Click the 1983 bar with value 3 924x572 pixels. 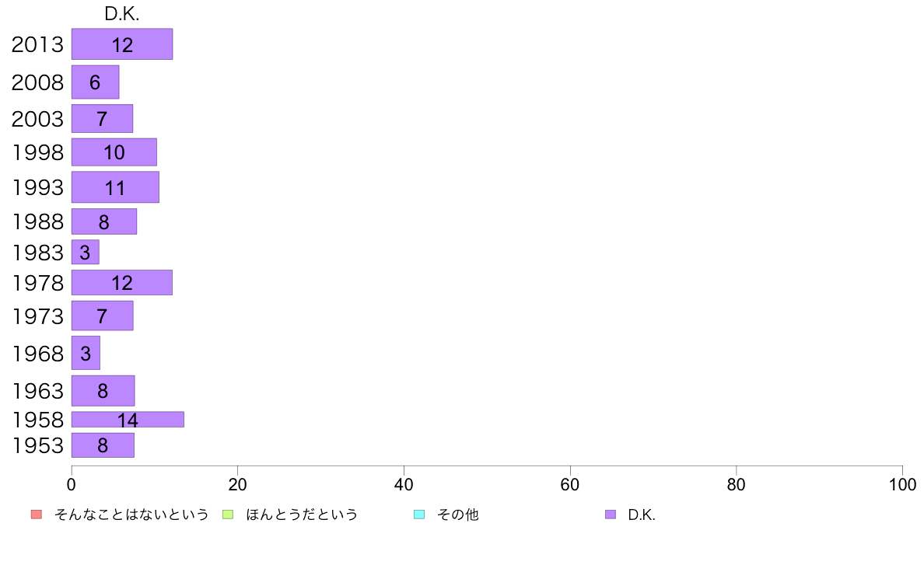tap(86, 252)
